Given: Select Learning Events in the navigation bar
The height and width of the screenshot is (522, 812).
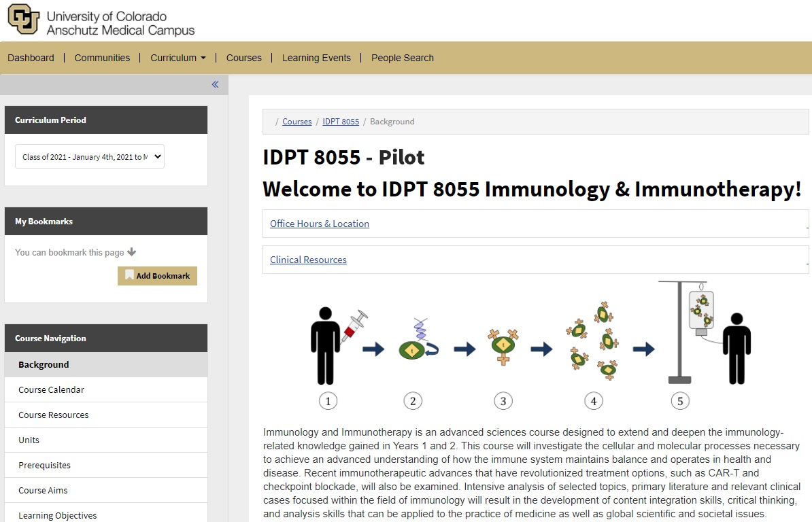Looking at the screenshot, I should point(316,58).
